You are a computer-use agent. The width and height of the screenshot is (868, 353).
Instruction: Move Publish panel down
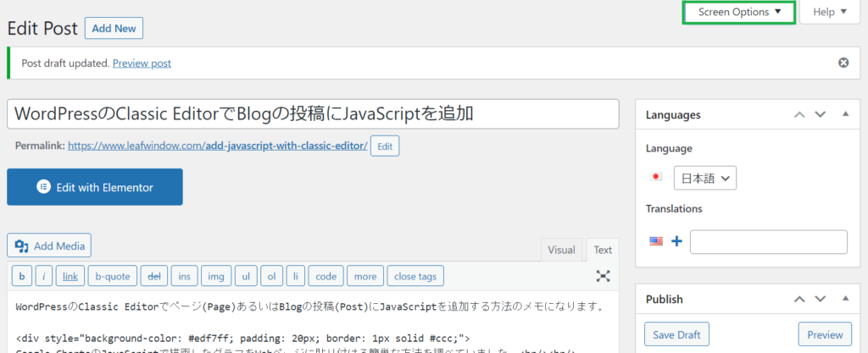(x=821, y=299)
